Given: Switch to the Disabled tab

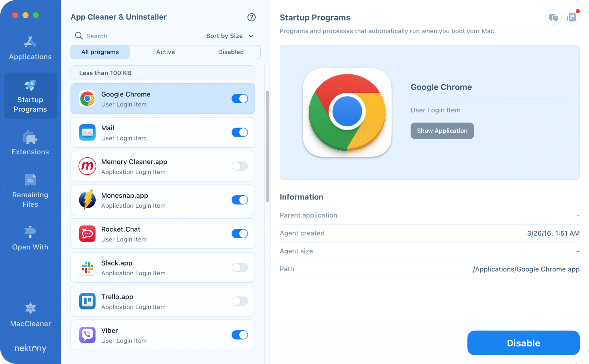Looking at the screenshot, I should (x=231, y=52).
